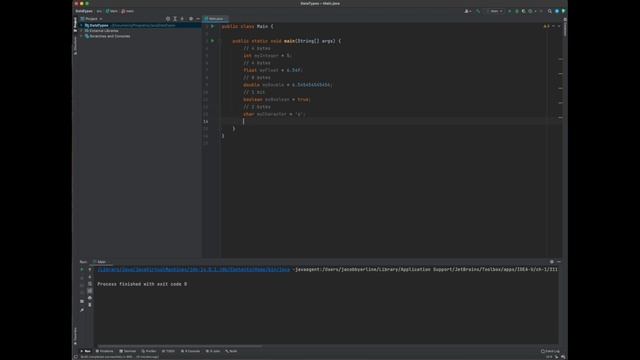Hide the Project tool window
Screen dimensions: 640x360
[x=198, y=19]
